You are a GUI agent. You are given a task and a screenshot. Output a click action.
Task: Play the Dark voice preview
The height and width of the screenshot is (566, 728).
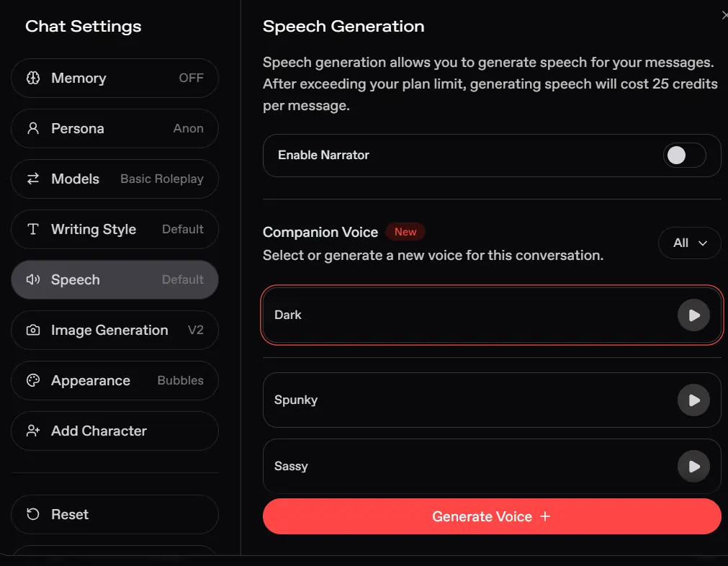(693, 315)
